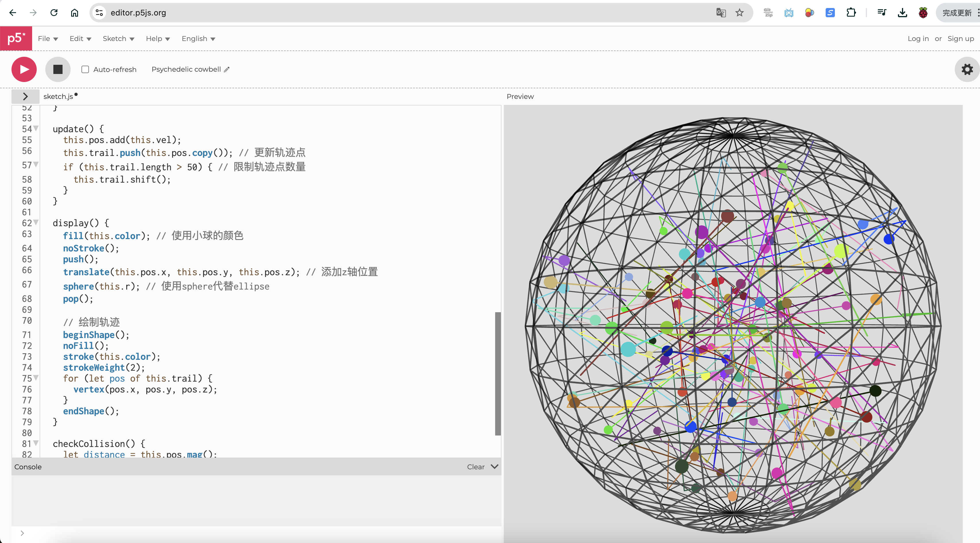980x543 pixels.
Task: Clear the console output
Action: 475,466
